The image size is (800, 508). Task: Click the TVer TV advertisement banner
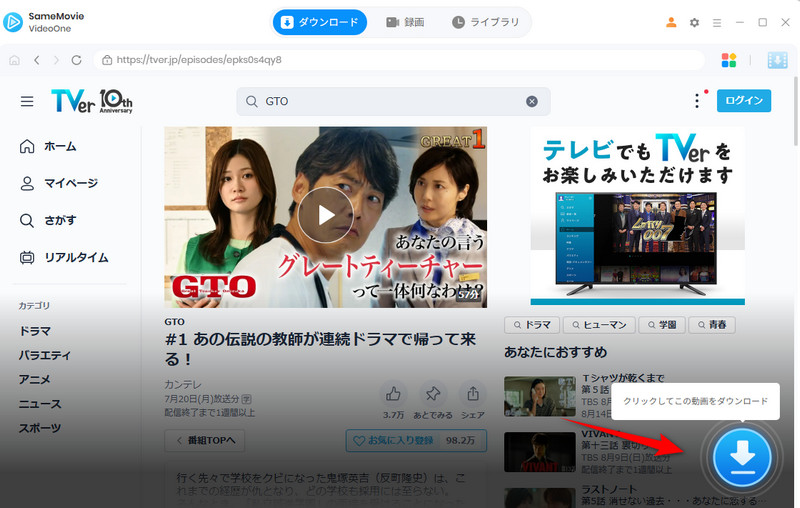pyautogui.click(x=637, y=216)
